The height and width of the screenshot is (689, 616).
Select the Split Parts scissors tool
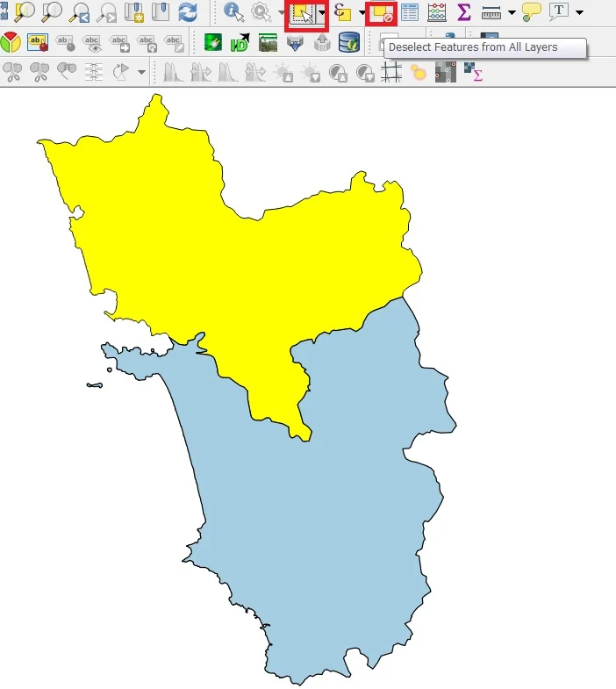tap(39, 73)
